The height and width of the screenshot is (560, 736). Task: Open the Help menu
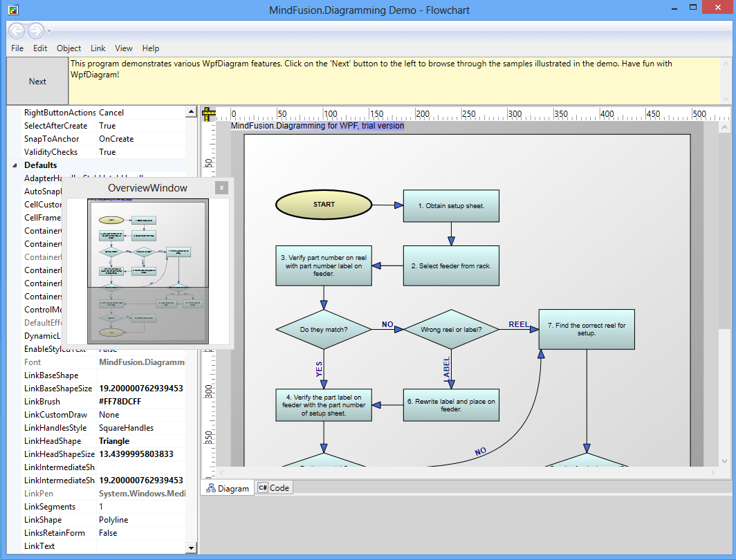click(150, 48)
